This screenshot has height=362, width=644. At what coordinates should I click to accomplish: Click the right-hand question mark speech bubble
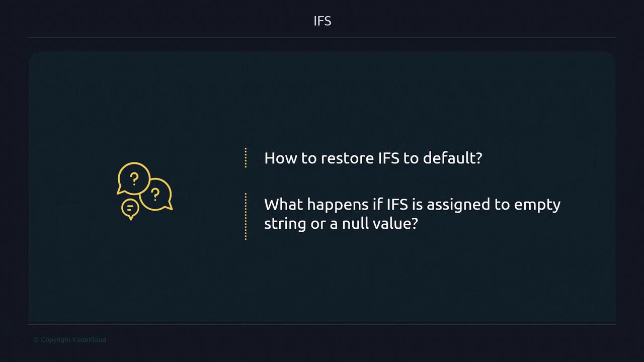click(x=156, y=194)
